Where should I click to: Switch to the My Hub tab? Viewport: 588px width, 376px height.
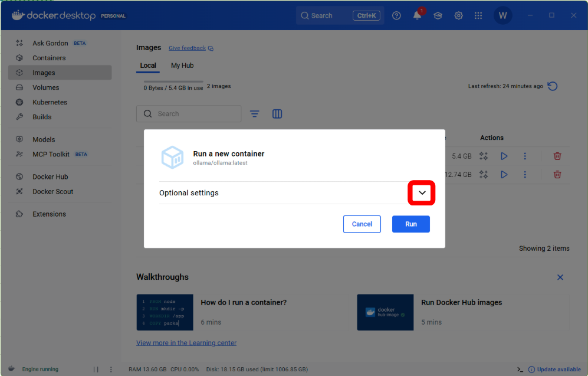(x=182, y=66)
